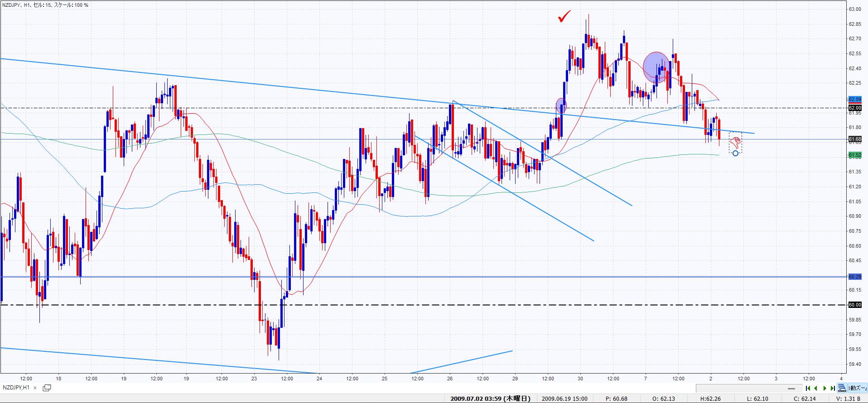Click the 61.68 current price label
Image resolution: width=868 pixels, height=403 pixels.
pos(854,139)
